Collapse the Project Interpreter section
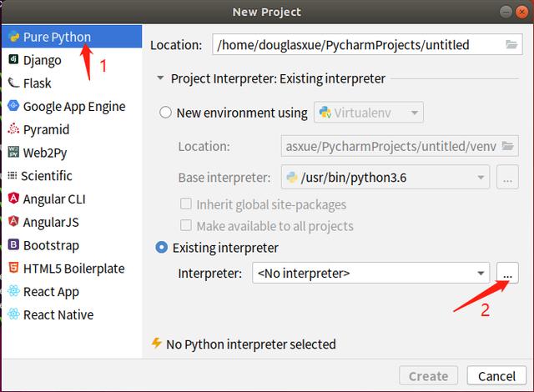534x392 pixels. 160,78
